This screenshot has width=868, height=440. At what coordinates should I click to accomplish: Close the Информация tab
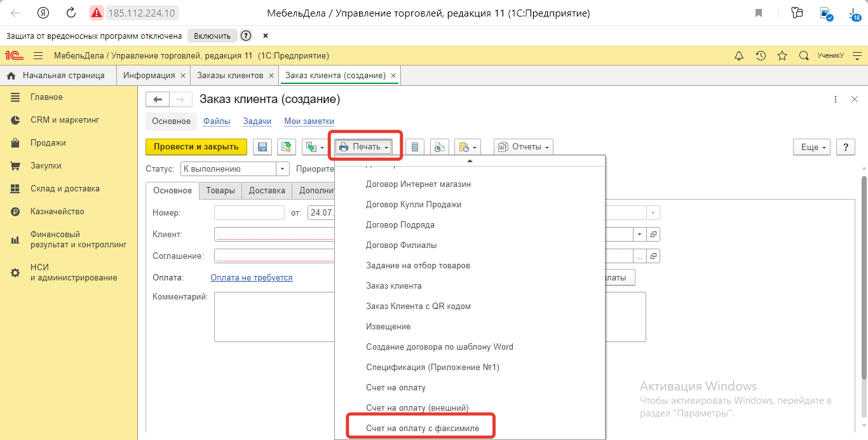pos(183,76)
